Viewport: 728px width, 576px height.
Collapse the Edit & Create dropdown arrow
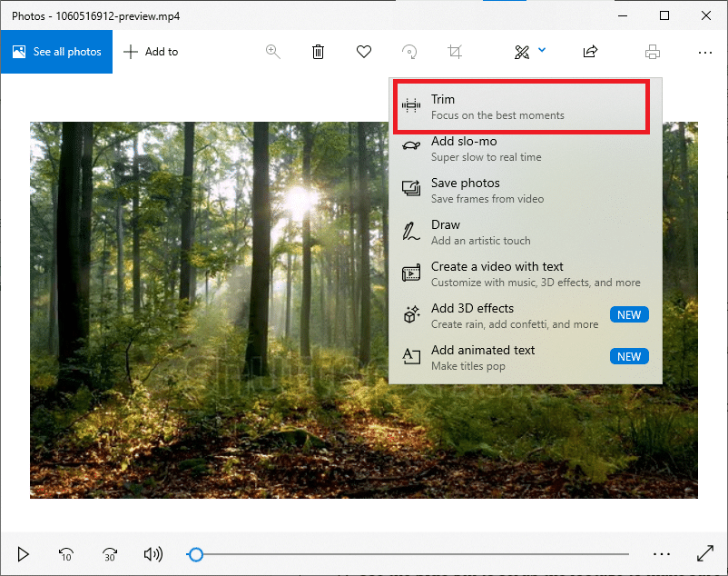[x=542, y=50]
